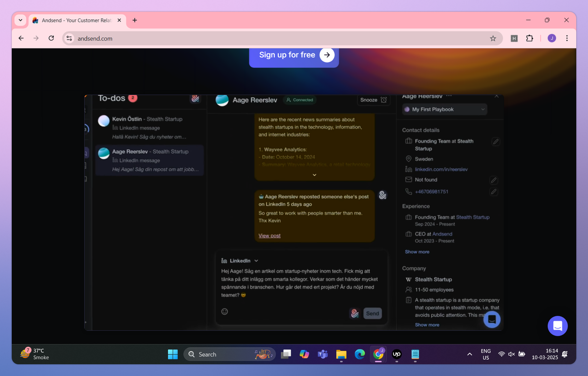Open the J profile avatar in Chrome
This screenshot has height=376, width=588.
coord(552,38)
